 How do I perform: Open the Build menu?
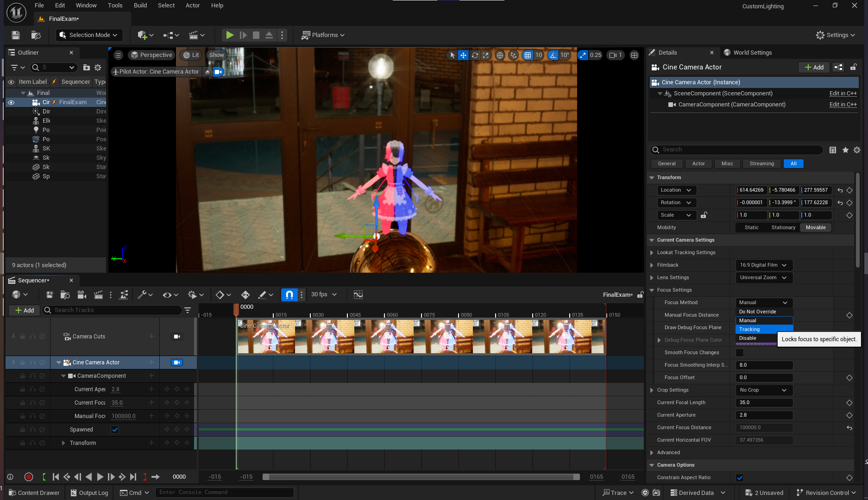coord(140,6)
